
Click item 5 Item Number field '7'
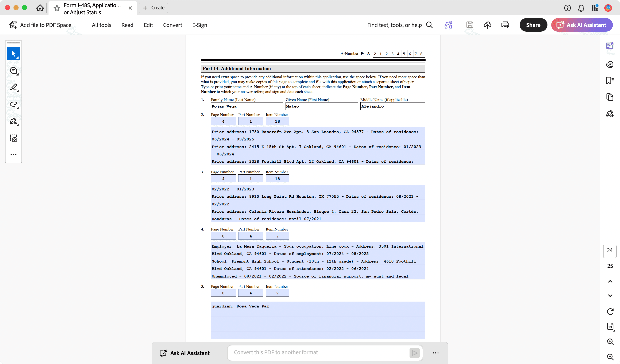[x=277, y=293]
